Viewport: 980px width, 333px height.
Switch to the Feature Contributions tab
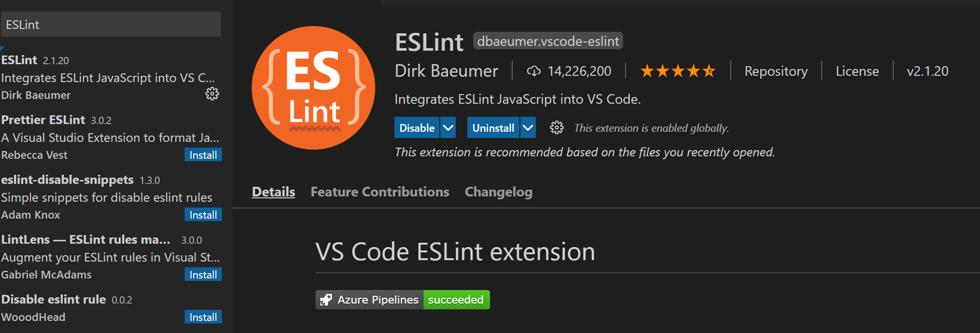coord(380,192)
